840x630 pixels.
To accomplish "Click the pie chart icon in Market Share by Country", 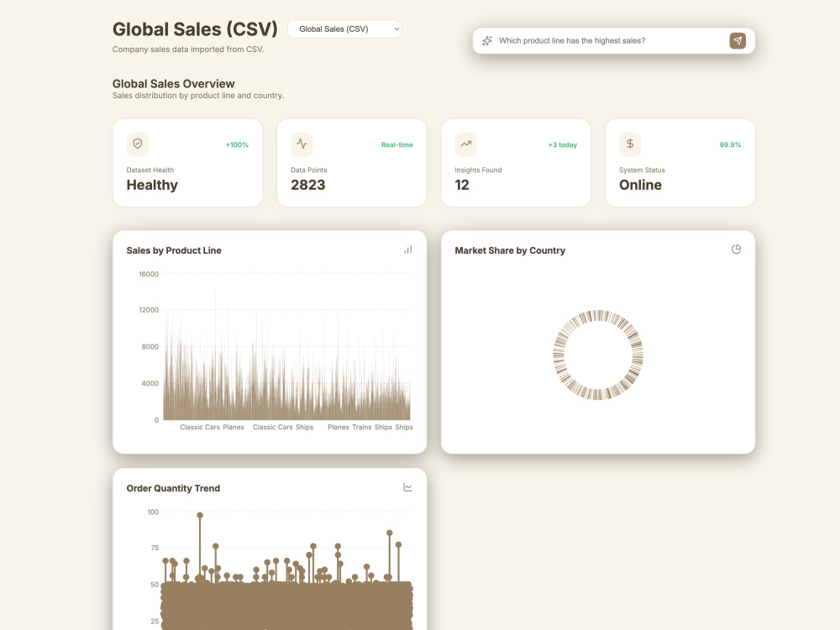I will (x=736, y=249).
